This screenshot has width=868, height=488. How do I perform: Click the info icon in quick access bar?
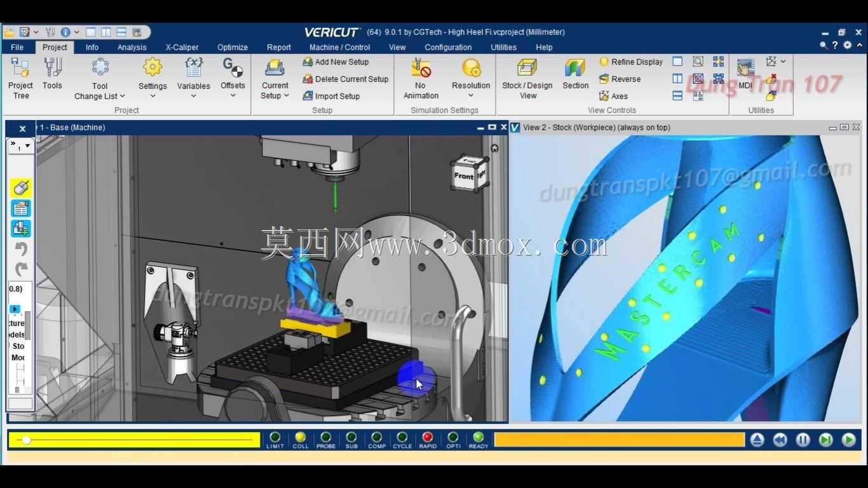pos(65,32)
